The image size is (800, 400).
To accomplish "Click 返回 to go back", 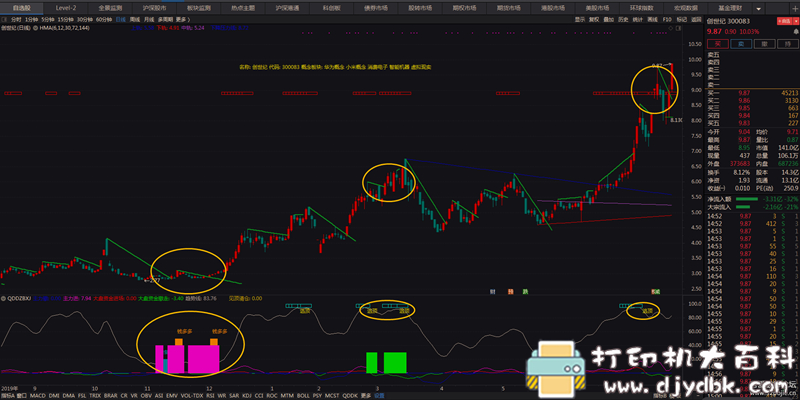I will [x=696, y=20].
